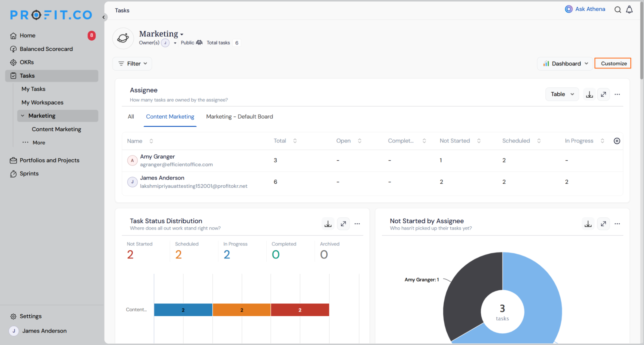Download the Task Status Distribution chart

(x=328, y=224)
